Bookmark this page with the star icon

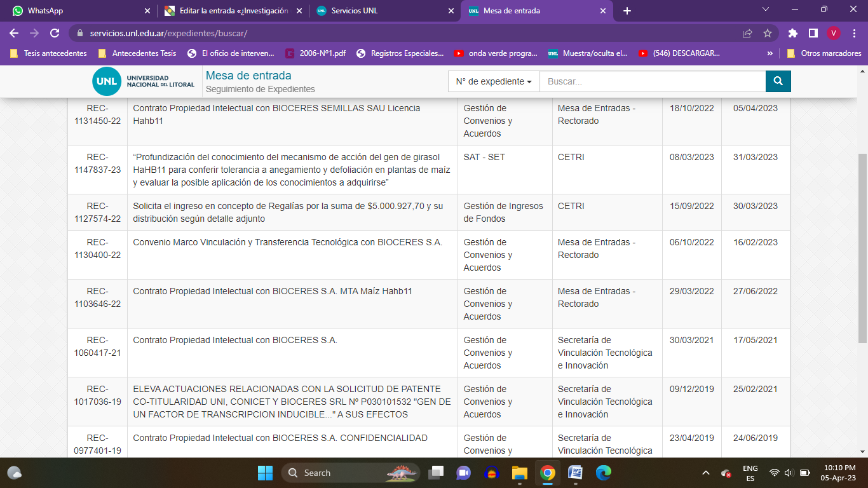pyautogui.click(x=768, y=33)
